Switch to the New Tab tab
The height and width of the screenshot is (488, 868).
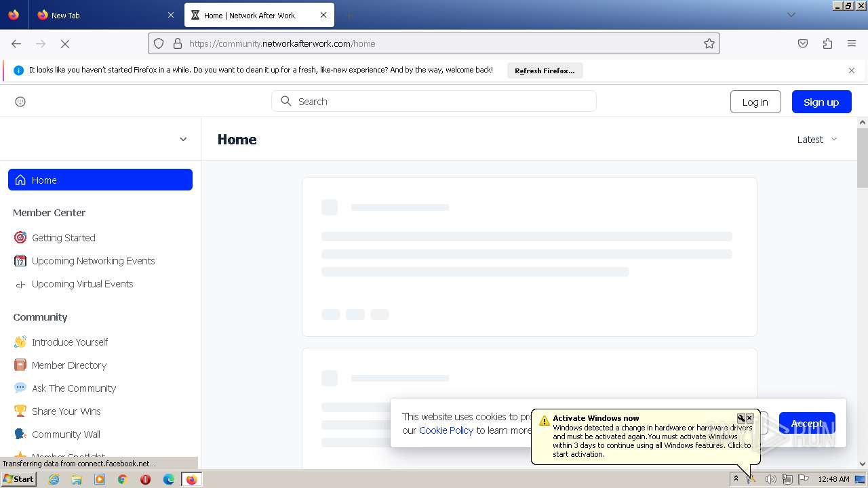click(105, 15)
